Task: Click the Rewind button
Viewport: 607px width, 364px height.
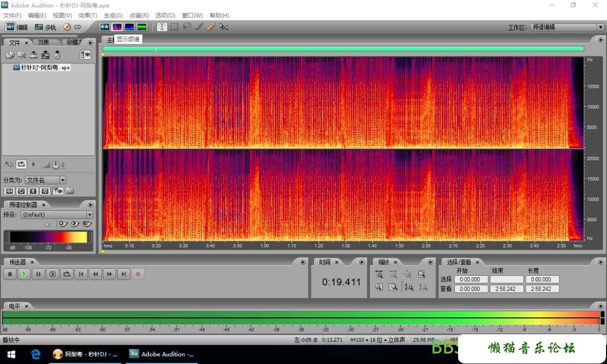Action: 95,274
